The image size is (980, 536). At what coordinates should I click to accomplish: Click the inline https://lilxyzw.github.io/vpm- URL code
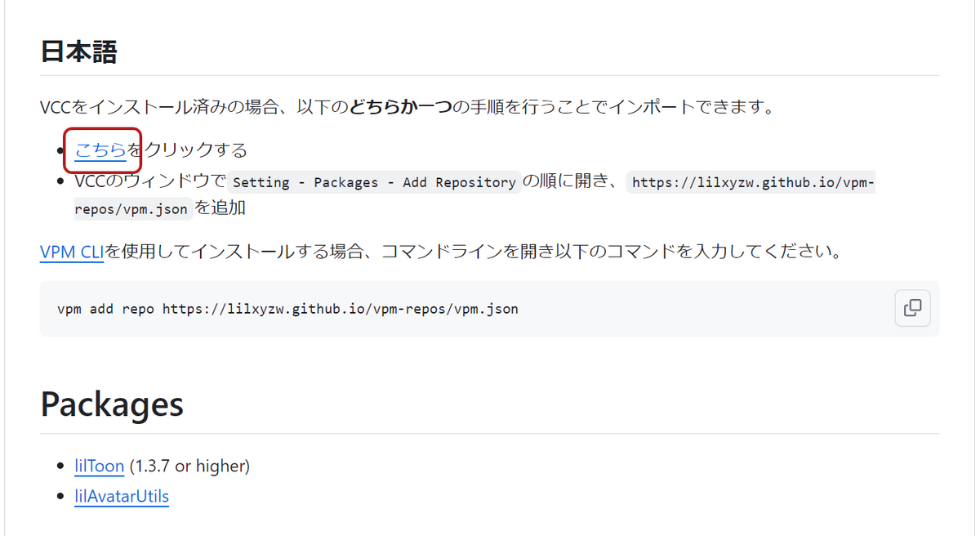[x=751, y=182]
